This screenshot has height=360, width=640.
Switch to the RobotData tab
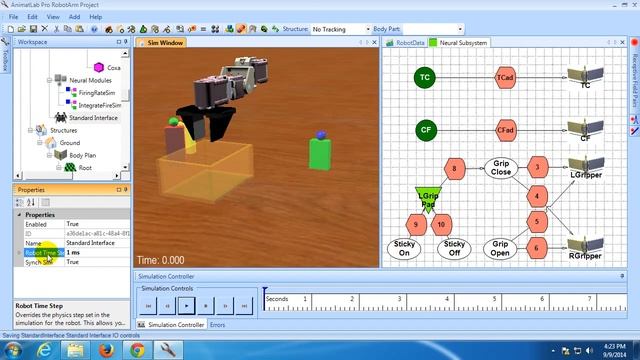coord(405,42)
